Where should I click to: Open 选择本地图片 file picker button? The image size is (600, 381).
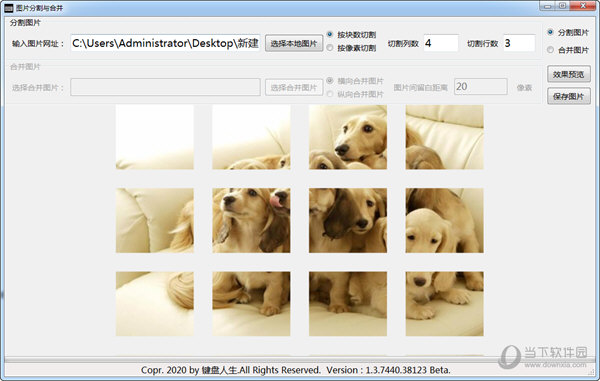point(294,43)
